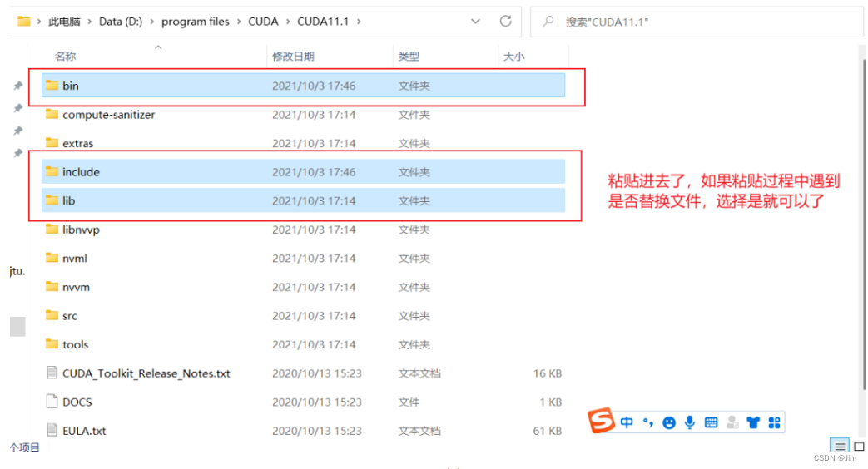Expand chevron after Data (D:) breadcrumb

tap(152, 22)
